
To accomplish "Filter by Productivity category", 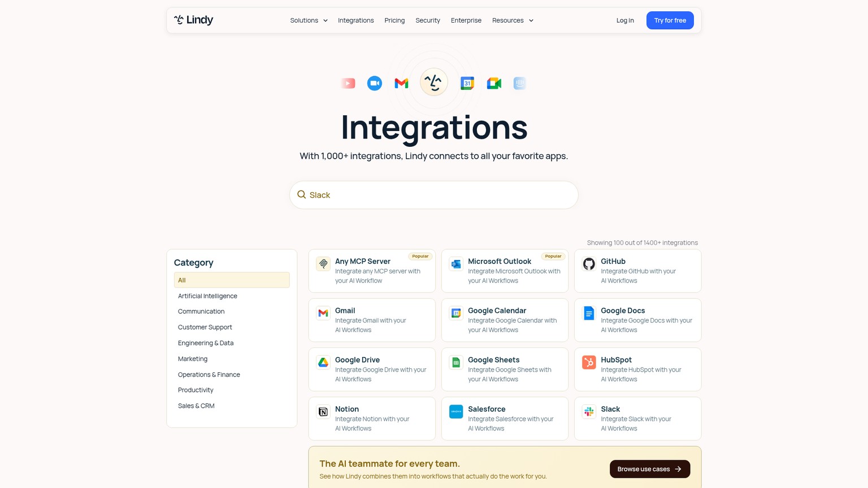I will (x=196, y=390).
